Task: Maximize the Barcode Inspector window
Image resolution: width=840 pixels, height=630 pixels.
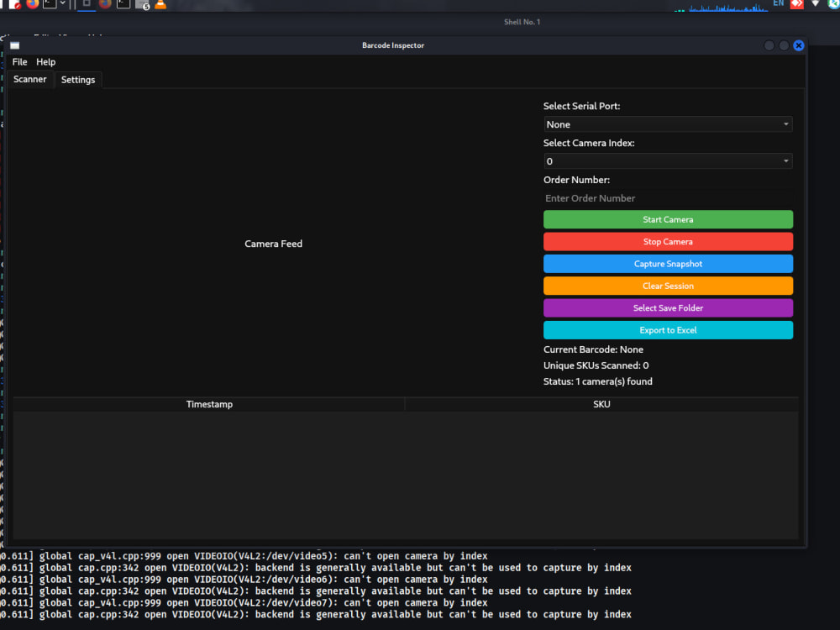Action: [784, 45]
